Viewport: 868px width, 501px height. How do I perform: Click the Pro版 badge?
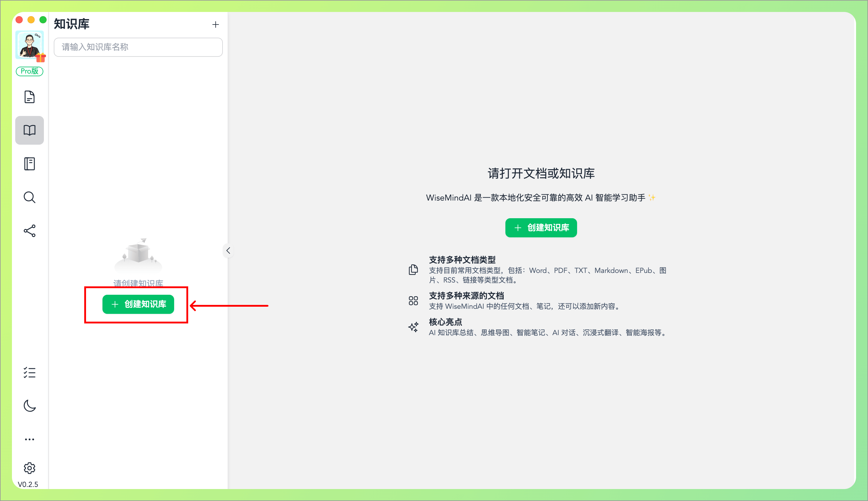tap(30, 71)
